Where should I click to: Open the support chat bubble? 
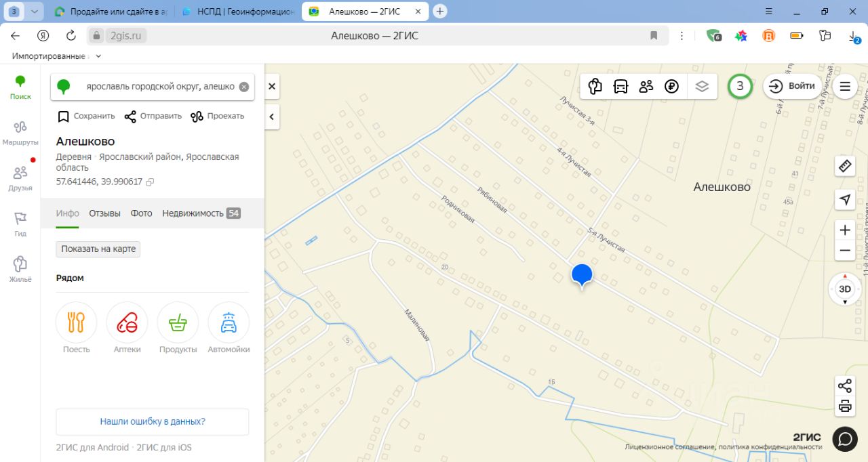point(845,439)
